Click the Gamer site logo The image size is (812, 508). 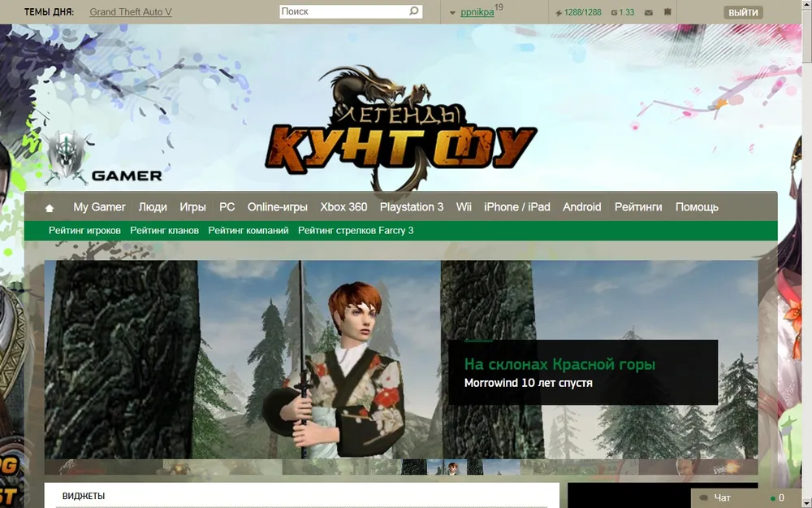[104, 158]
